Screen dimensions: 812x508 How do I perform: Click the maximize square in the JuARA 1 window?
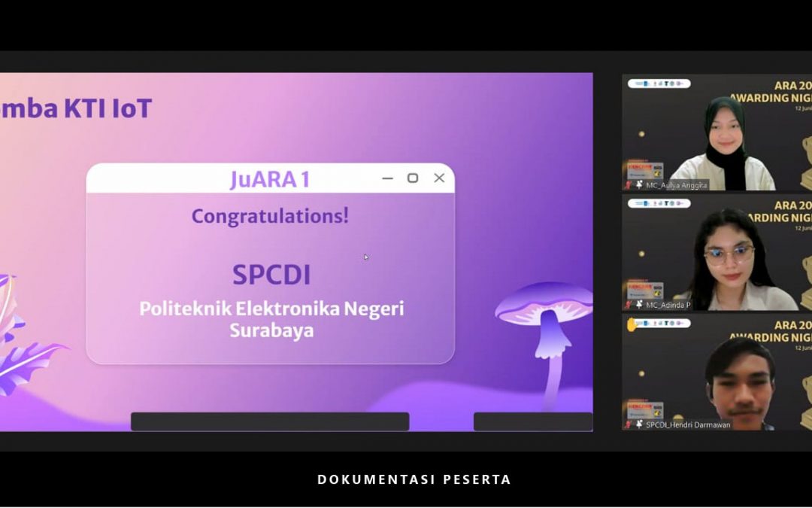click(x=413, y=178)
